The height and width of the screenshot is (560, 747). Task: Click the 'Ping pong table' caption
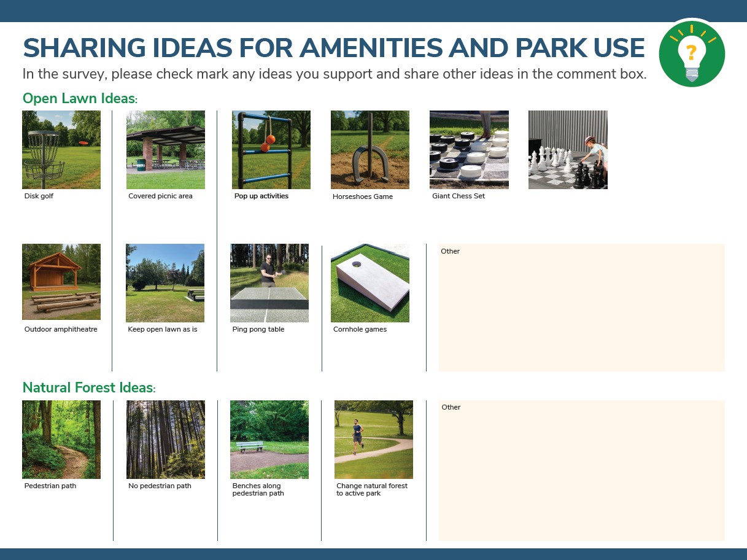point(258,329)
